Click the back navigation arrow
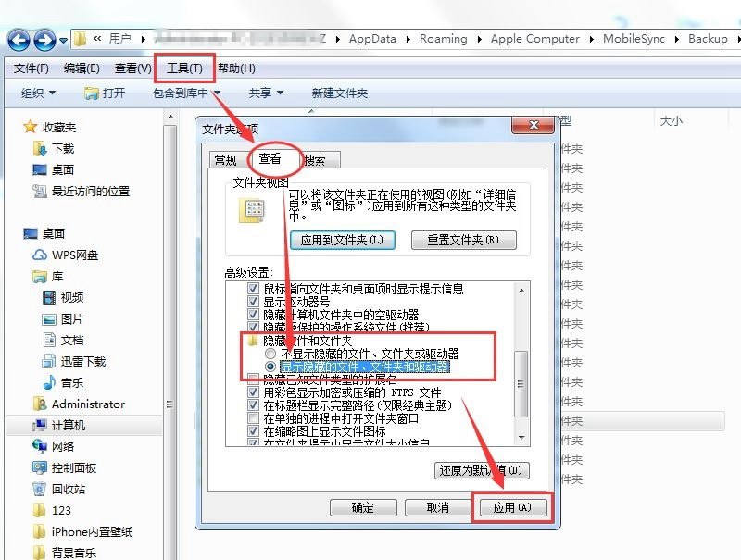Image resolution: width=741 pixels, height=560 pixels. tap(19, 40)
